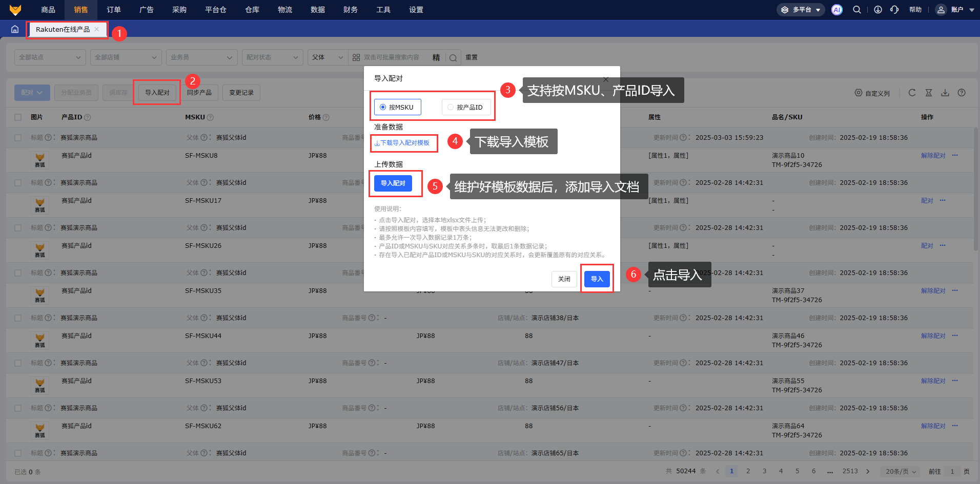This screenshot has width=980, height=484.
Task: Open the 父体 search type dropdown
Action: click(x=328, y=57)
